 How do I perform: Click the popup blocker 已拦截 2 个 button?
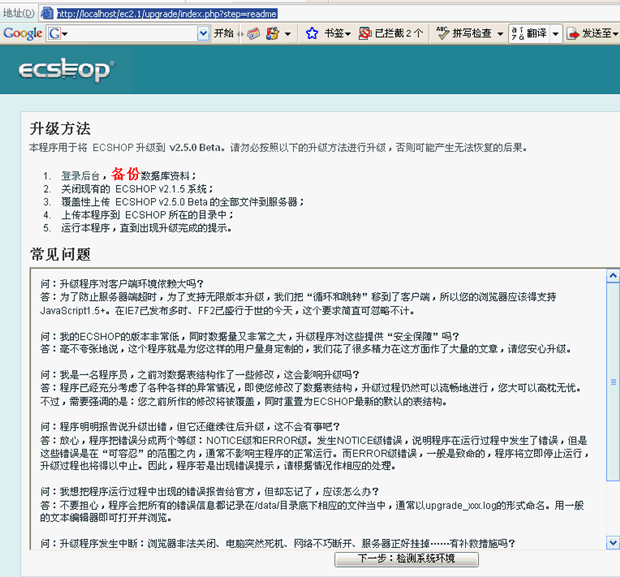tap(391, 34)
